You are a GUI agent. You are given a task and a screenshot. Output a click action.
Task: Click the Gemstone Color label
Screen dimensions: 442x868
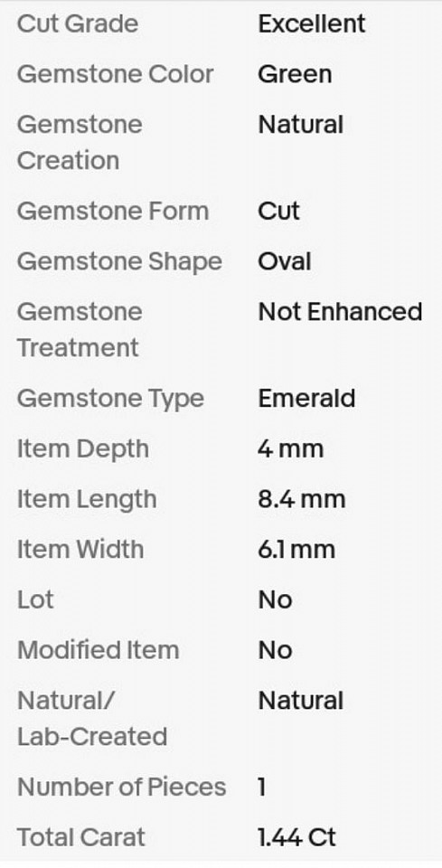pyautogui.click(x=115, y=74)
